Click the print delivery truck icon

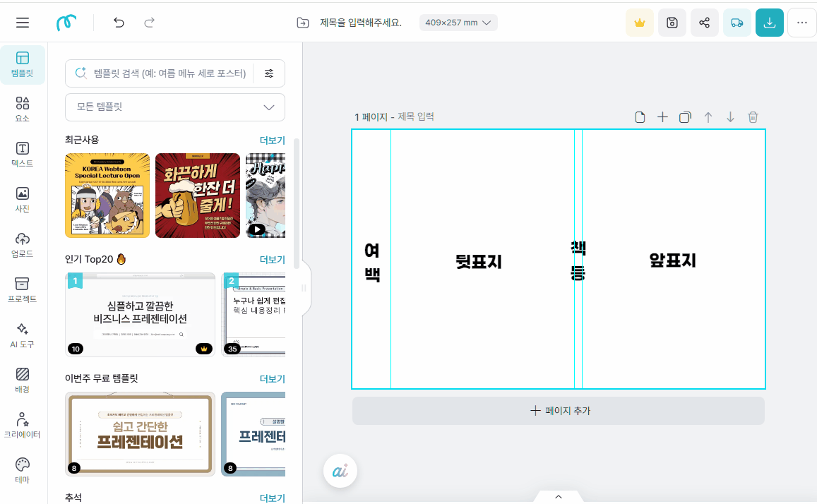[x=737, y=22]
